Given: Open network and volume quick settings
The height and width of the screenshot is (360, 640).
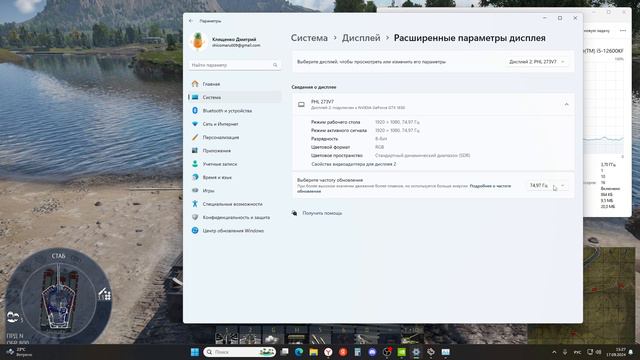Looking at the screenshot, I should [594, 352].
